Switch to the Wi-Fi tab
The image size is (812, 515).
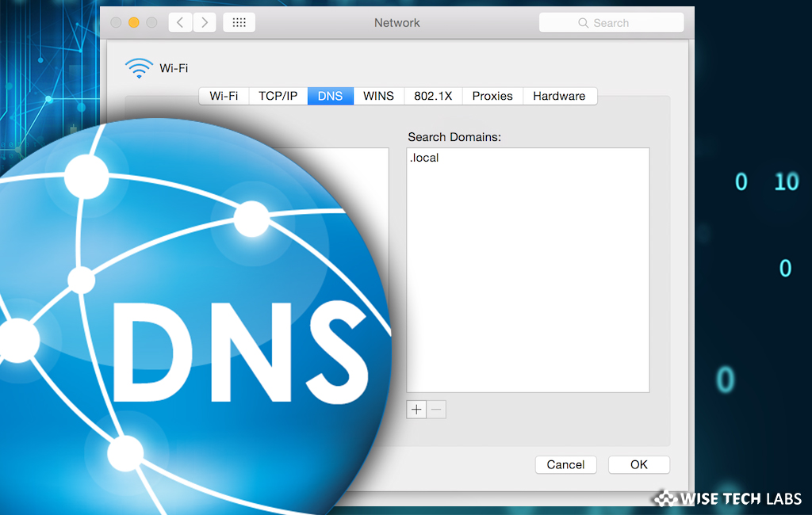(224, 96)
